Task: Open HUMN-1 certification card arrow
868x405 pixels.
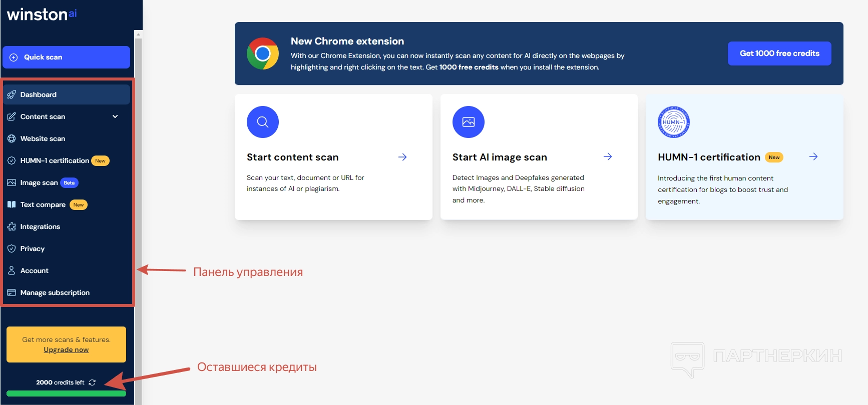Action: pyautogui.click(x=813, y=157)
